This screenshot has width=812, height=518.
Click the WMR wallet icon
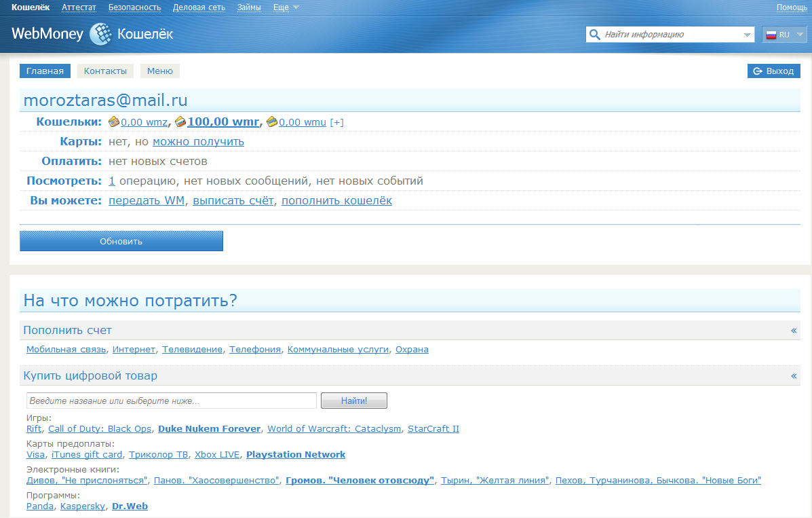click(180, 122)
